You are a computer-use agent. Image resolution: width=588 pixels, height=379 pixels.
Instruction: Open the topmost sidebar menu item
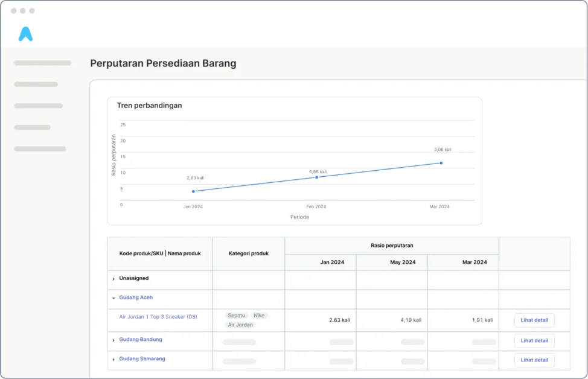42,63
